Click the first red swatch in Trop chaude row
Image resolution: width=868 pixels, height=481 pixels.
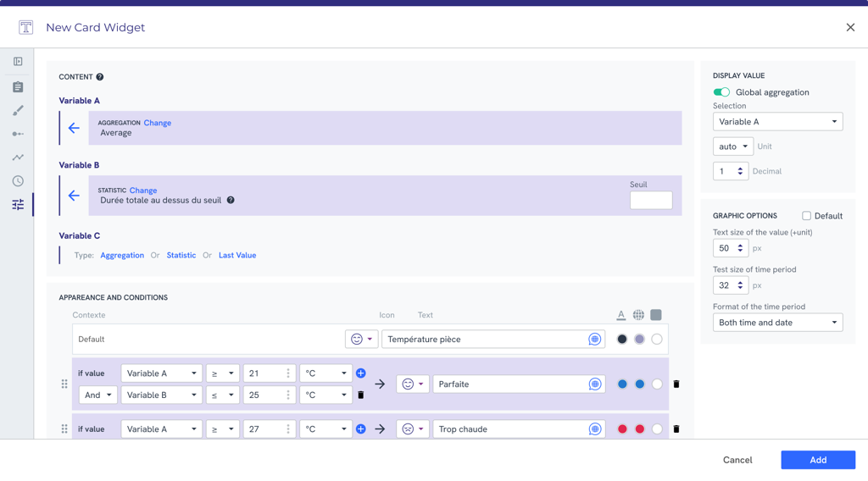tap(622, 429)
